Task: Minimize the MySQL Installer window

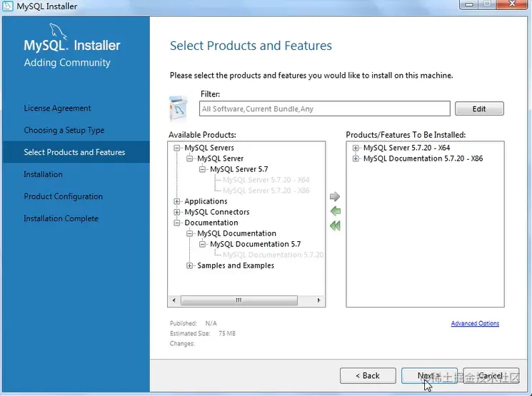Action: click(469, 4)
